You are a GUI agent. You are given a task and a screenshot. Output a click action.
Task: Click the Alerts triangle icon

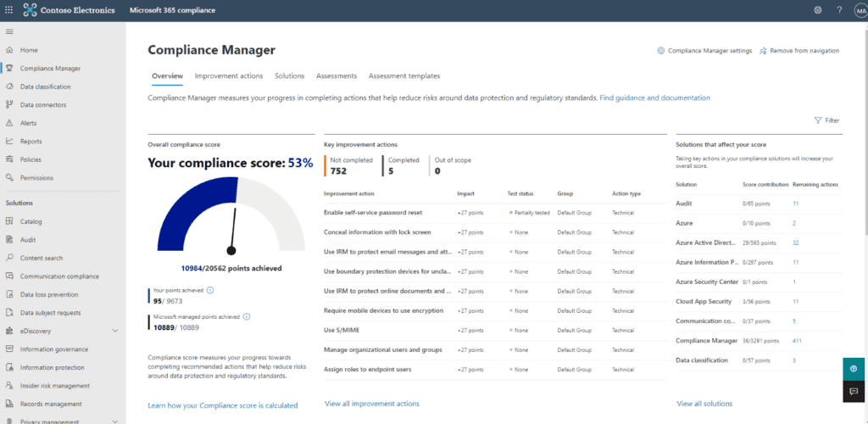click(9, 123)
